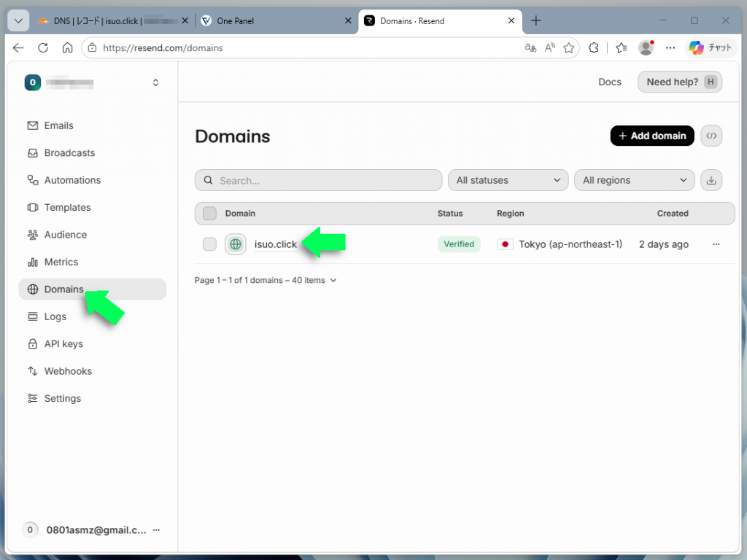The width and height of the screenshot is (747, 560).
Task: Open browser settings and more menu
Action: pos(670,47)
